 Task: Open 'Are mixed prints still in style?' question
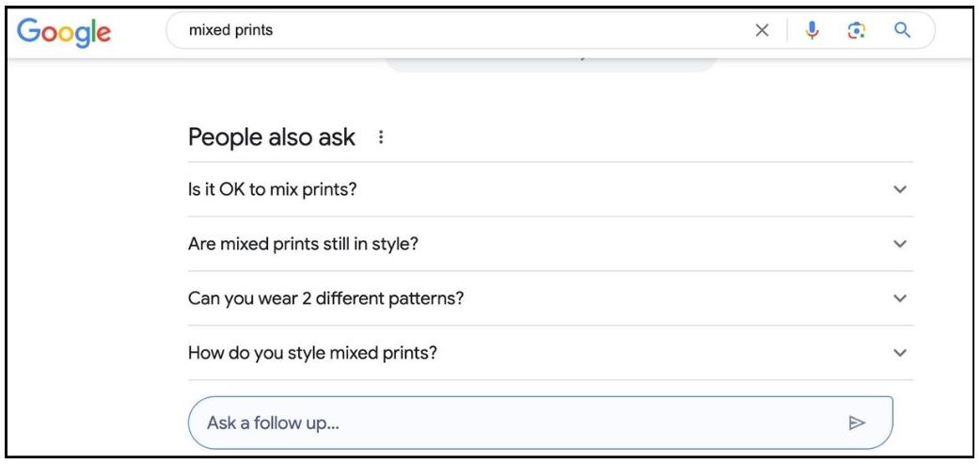point(550,243)
